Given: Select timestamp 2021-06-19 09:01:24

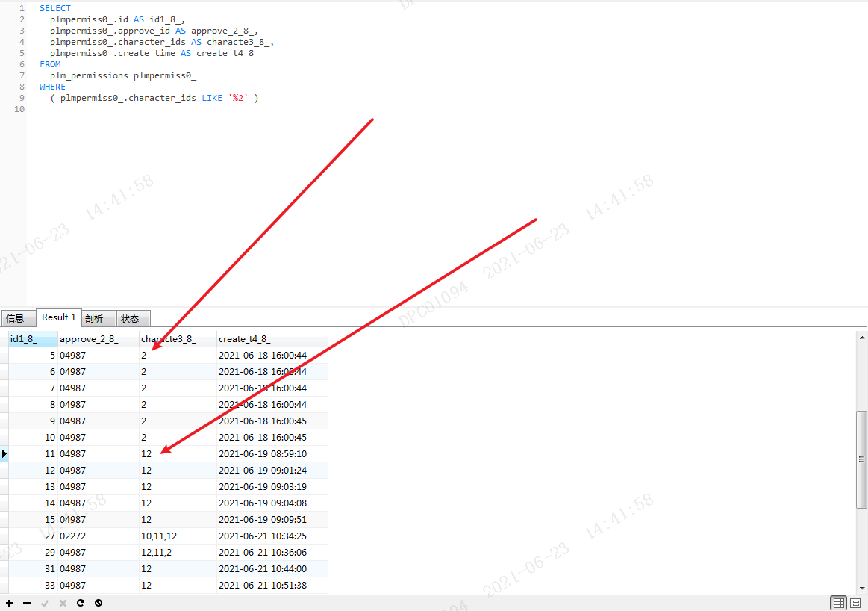Looking at the screenshot, I should point(272,471).
